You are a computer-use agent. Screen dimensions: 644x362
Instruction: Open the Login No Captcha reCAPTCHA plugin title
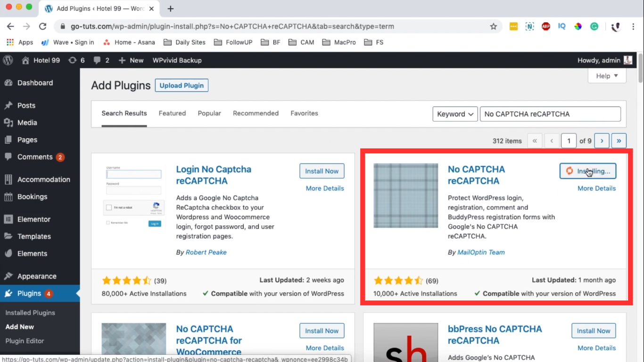(x=214, y=175)
